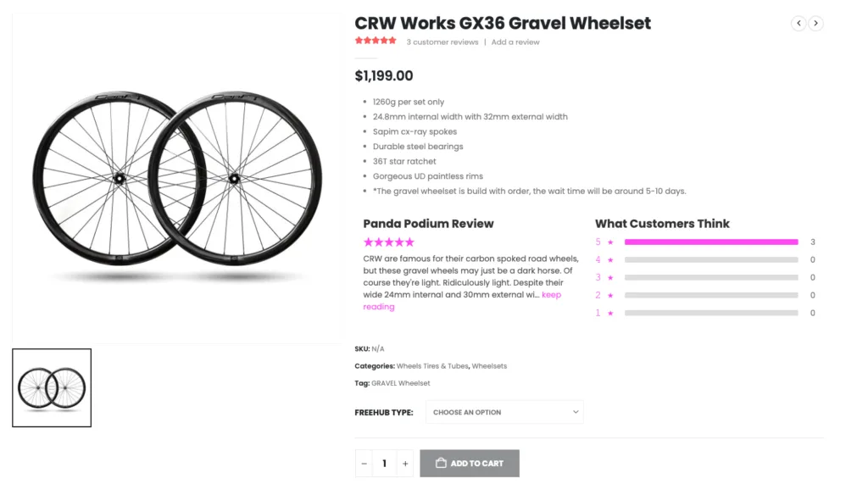The height and width of the screenshot is (484, 868).
Task: Decrease quantity with minus button
Action: click(x=364, y=464)
